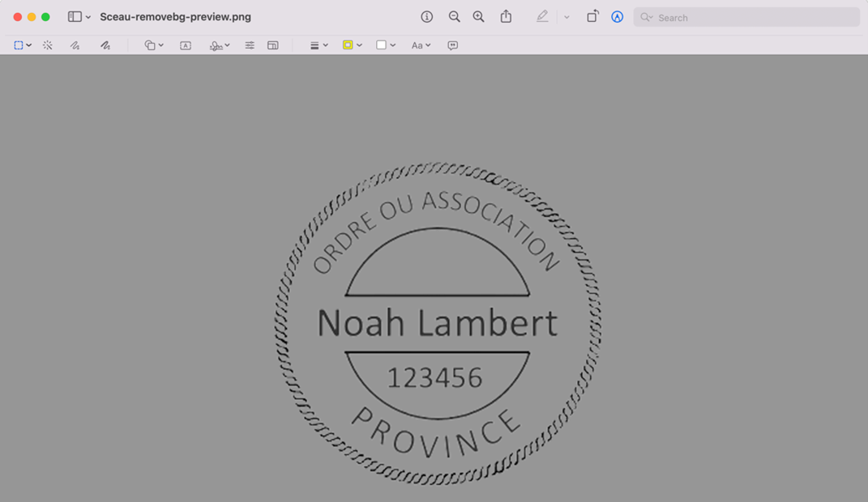Open the white fill color swatch
This screenshot has width=868, height=502.
click(382, 45)
